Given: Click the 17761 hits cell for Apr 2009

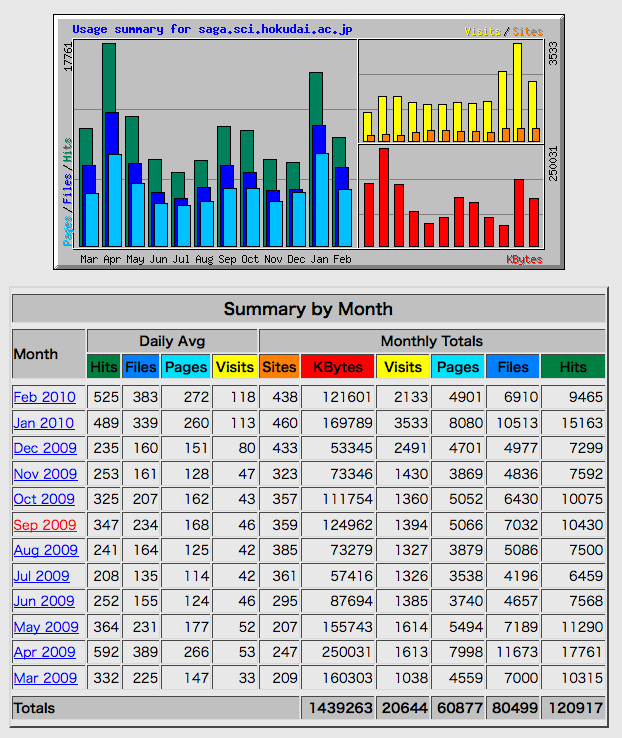Looking at the screenshot, I should [x=573, y=652].
